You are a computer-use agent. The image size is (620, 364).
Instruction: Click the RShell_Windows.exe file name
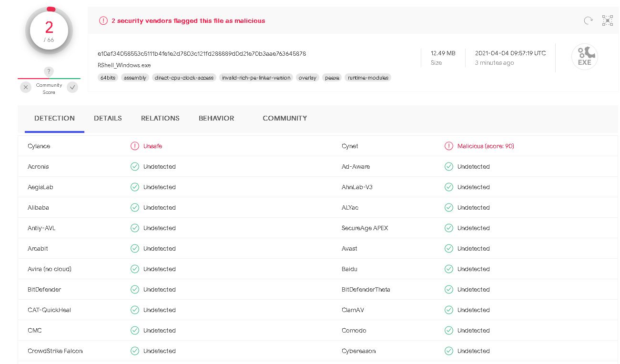(x=124, y=65)
